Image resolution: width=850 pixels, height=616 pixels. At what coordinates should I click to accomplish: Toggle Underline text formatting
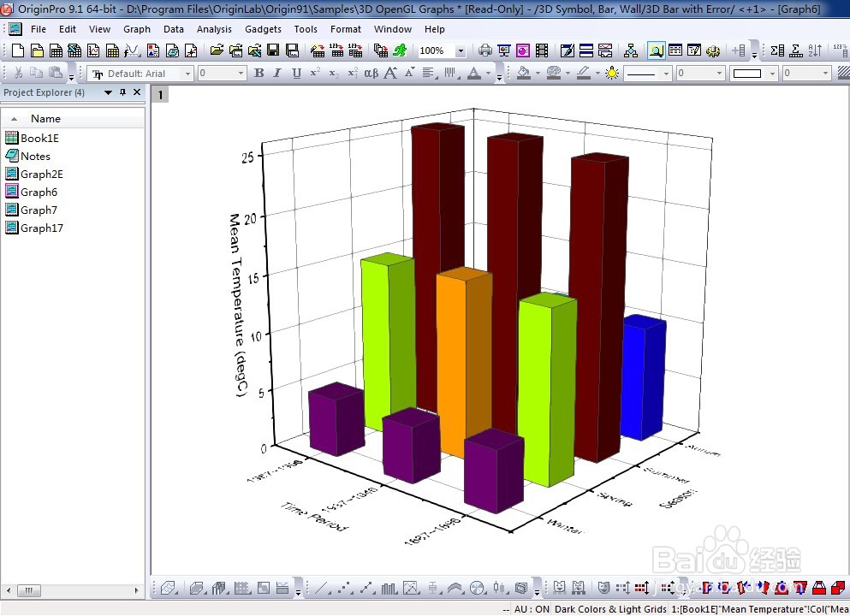[x=296, y=73]
